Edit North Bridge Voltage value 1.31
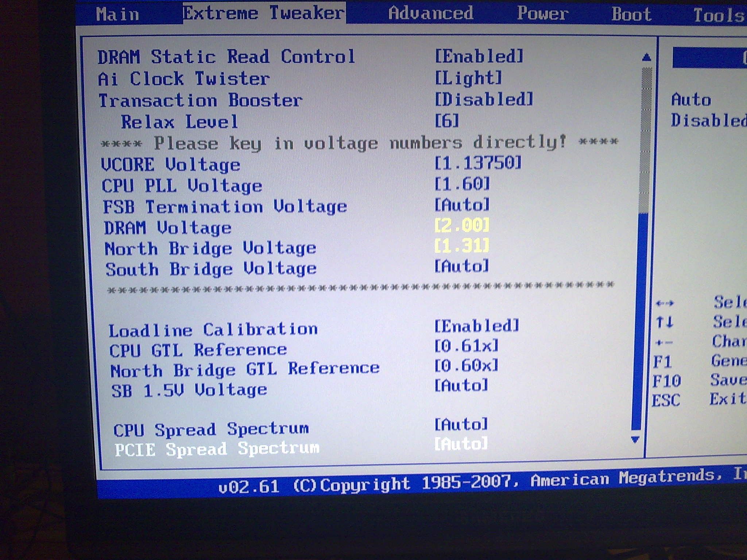The width and height of the screenshot is (747, 560). [462, 246]
